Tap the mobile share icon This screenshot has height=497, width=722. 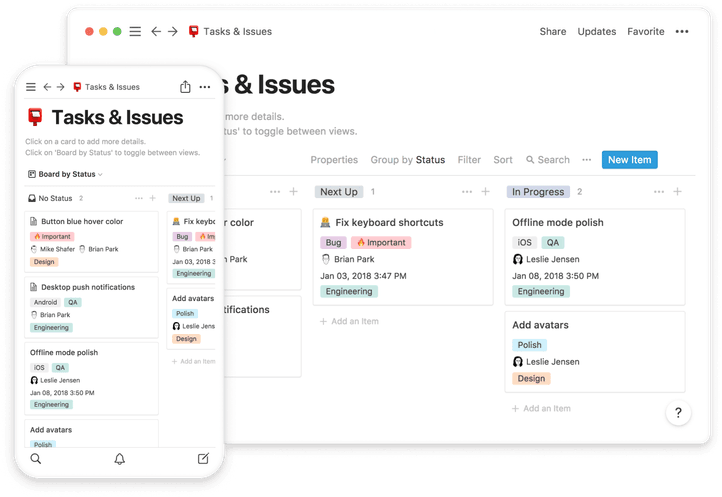[x=185, y=87]
